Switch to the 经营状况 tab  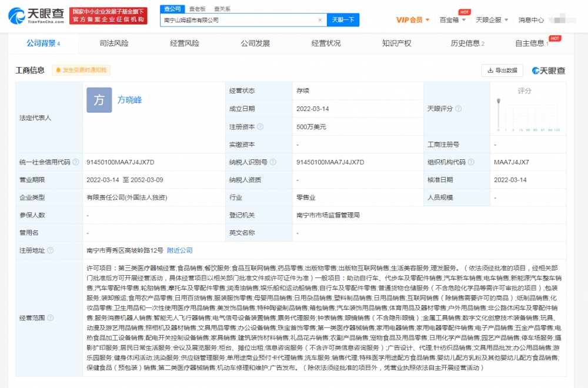(x=326, y=44)
